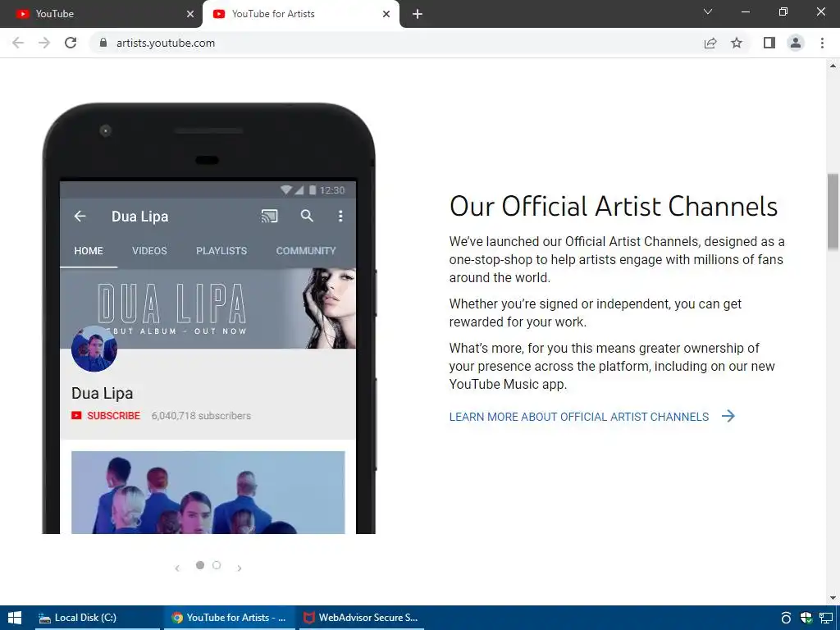Tap the cast icon in phone mockup
Screen dimensions: 840x630
click(x=269, y=216)
